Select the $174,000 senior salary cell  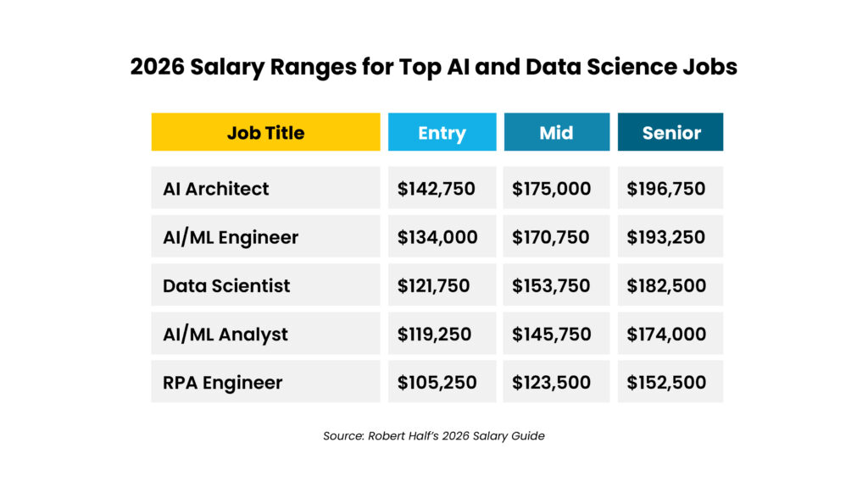tap(670, 334)
